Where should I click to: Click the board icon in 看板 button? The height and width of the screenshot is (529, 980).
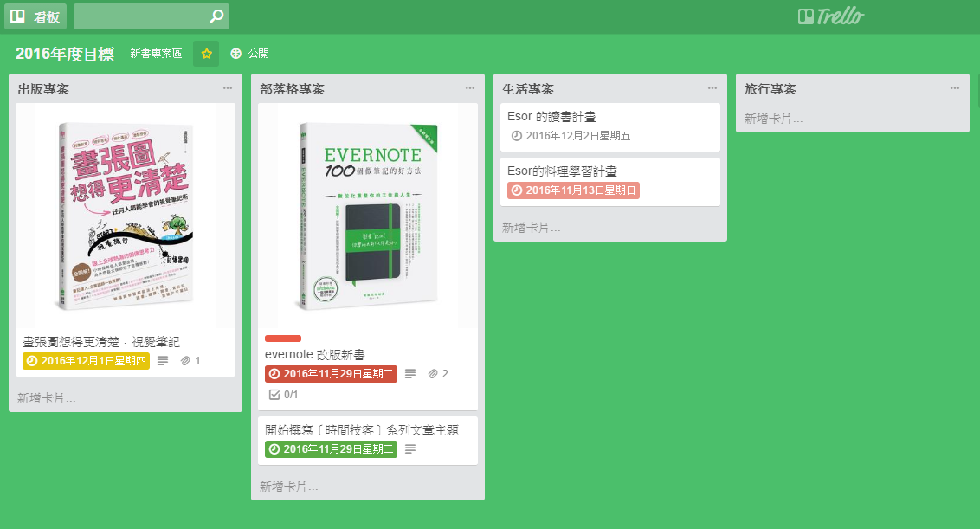(x=17, y=16)
